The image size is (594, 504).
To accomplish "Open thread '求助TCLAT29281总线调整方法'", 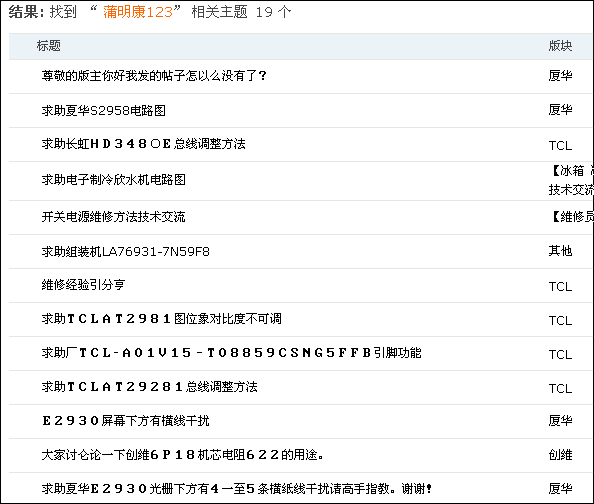I will tap(150, 387).
